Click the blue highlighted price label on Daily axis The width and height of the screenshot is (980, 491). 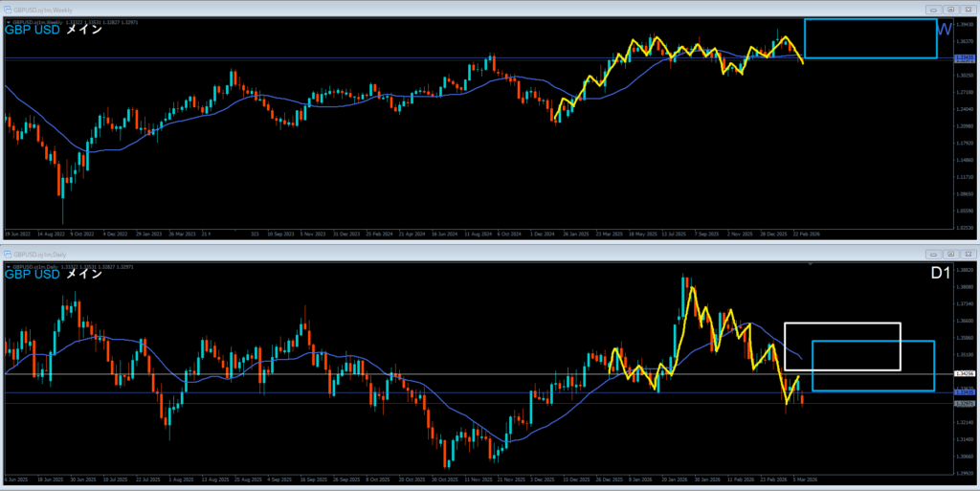click(965, 392)
